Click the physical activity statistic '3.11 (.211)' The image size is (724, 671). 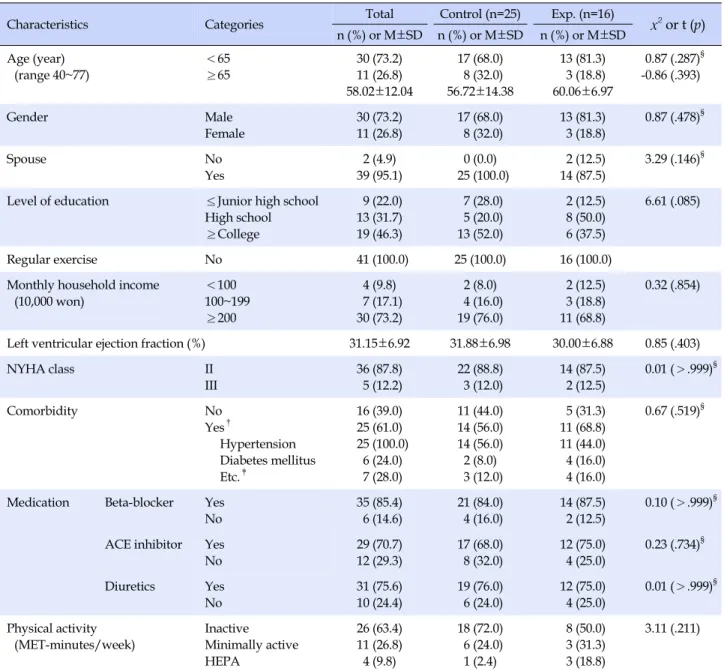(672, 629)
